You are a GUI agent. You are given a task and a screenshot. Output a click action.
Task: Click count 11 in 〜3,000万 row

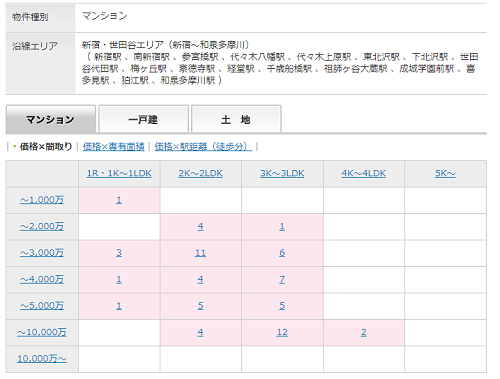(x=200, y=253)
